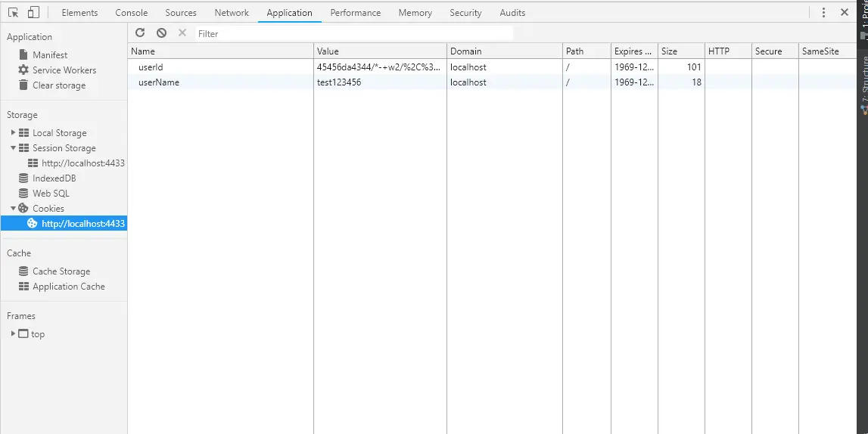The height and width of the screenshot is (434, 868).
Task: Open the DevTools three-dot menu
Action: [x=823, y=12]
